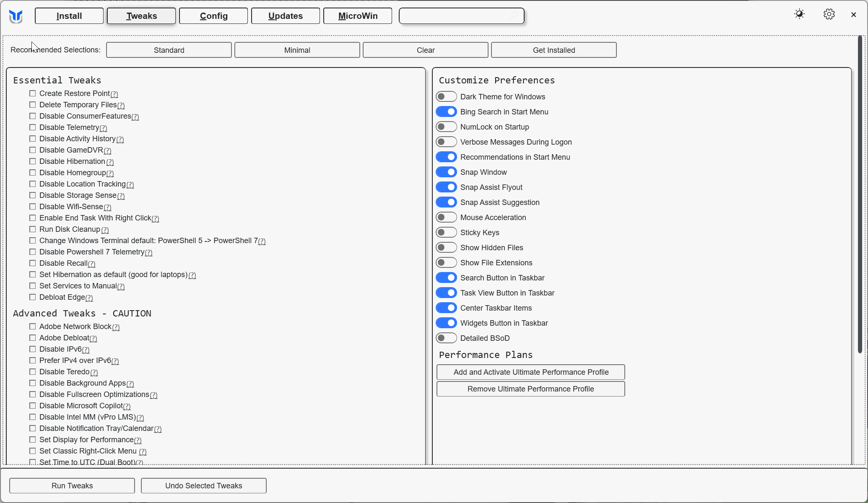Toggle the light/dark theme sun icon
Screen dimensions: 868x503
tap(799, 14)
